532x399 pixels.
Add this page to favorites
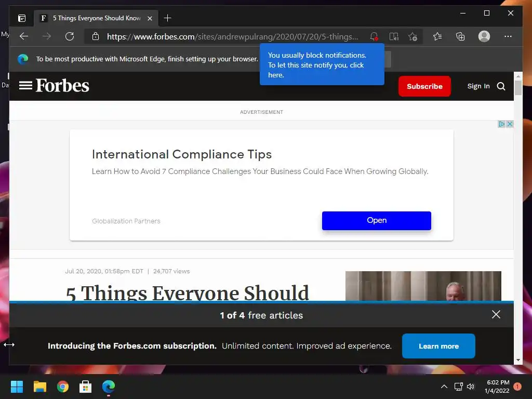(x=413, y=36)
